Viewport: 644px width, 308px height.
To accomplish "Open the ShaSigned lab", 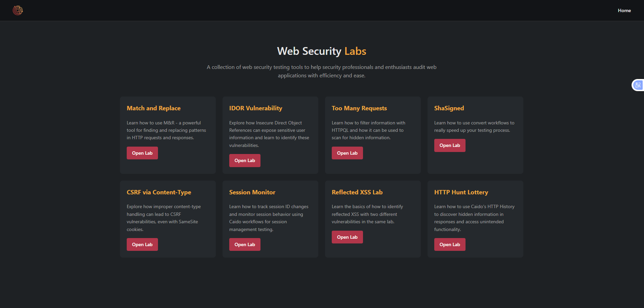I will tap(450, 145).
